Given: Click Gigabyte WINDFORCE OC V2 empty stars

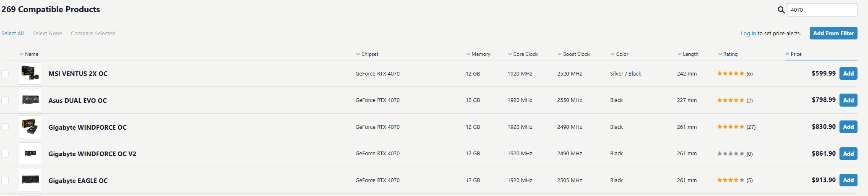Looking at the screenshot, I should 730,154.
